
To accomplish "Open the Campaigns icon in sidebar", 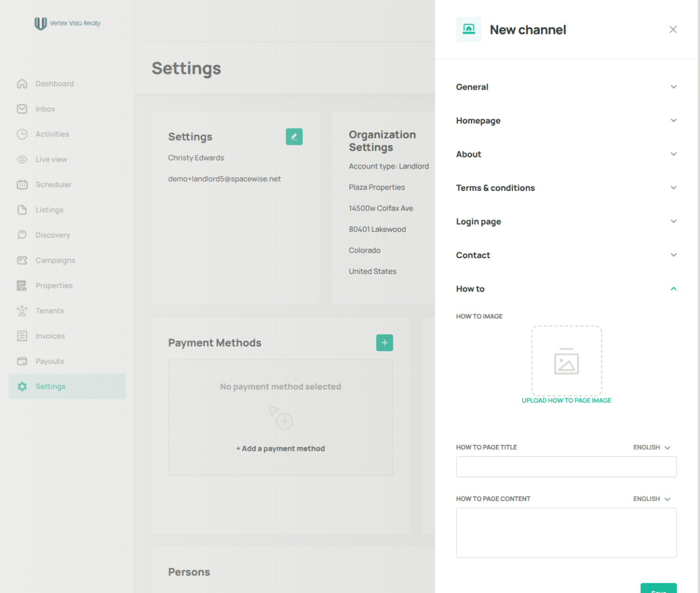I will tap(22, 260).
